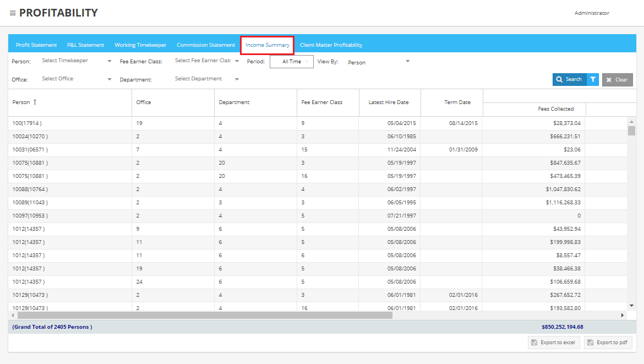Switch to the Profit Statement tab
Image resolution: width=644 pixels, height=364 pixels.
36,45
